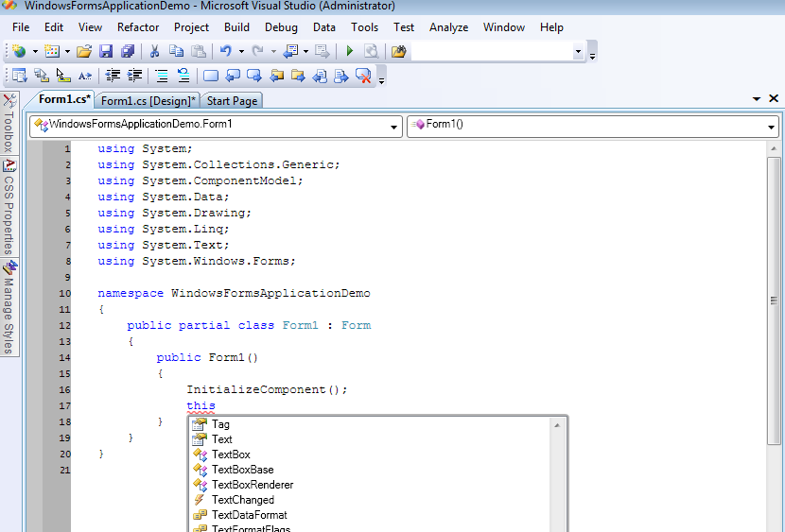
Task: Comment out the selected lines icon
Action: pyautogui.click(x=161, y=76)
